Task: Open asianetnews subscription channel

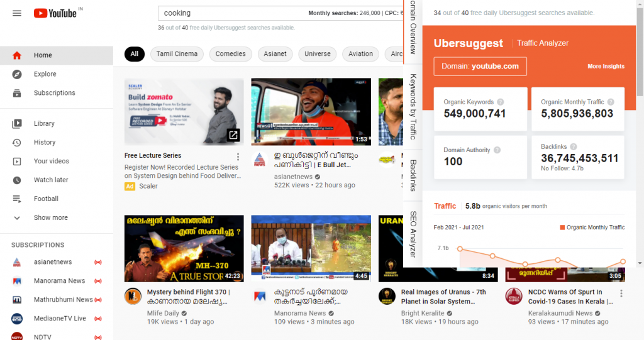Action: pyautogui.click(x=57, y=263)
